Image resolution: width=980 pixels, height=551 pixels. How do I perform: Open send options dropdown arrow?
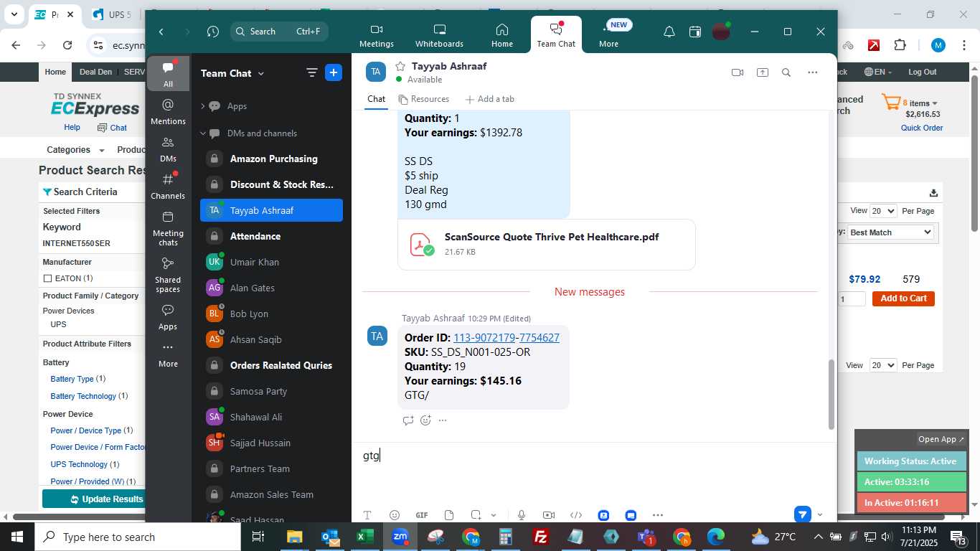point(820,514)
